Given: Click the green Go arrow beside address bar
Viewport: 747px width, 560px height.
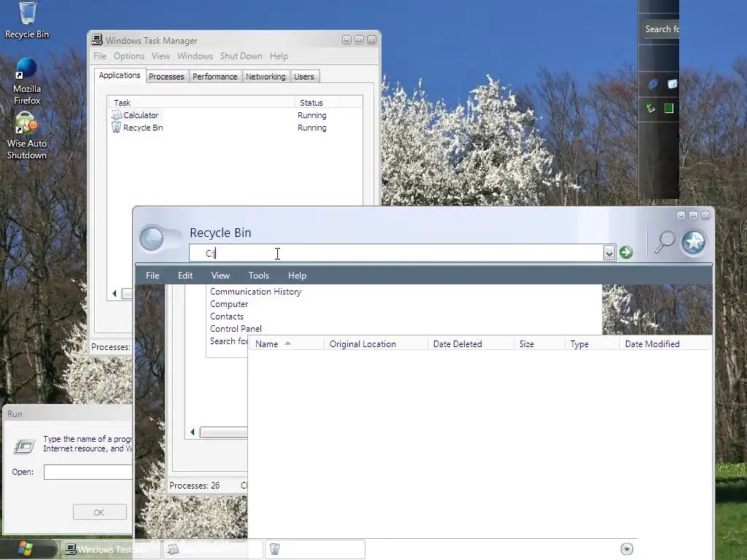Looking at the screenshot, I should (626, 252).
